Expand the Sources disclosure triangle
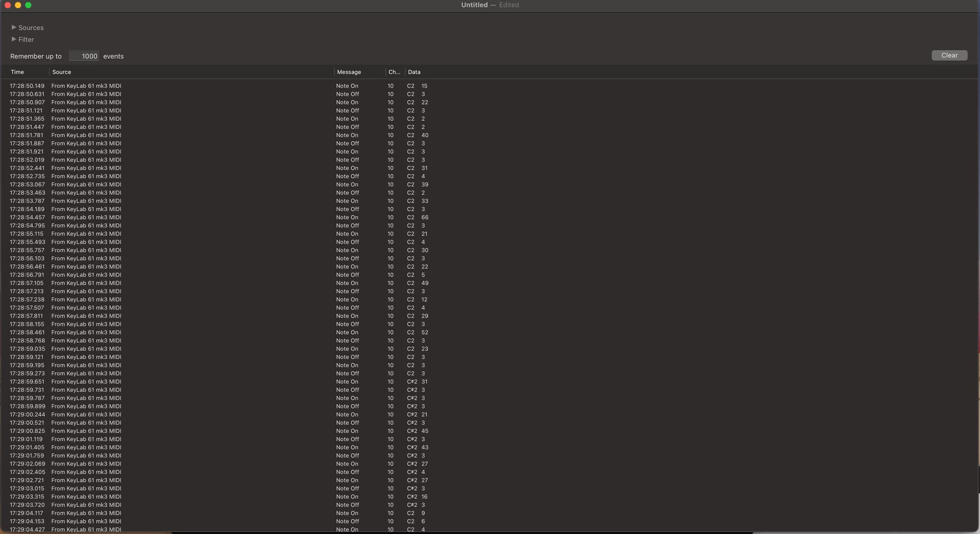Viewport: 980px width, 534px height. [14, 28]
